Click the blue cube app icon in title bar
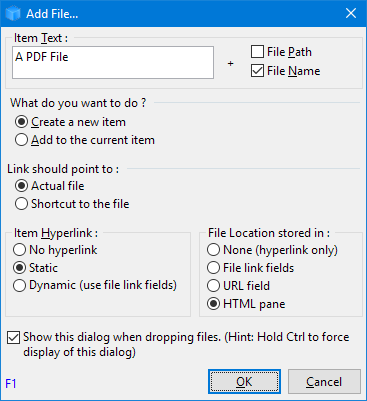 point(13,14)
